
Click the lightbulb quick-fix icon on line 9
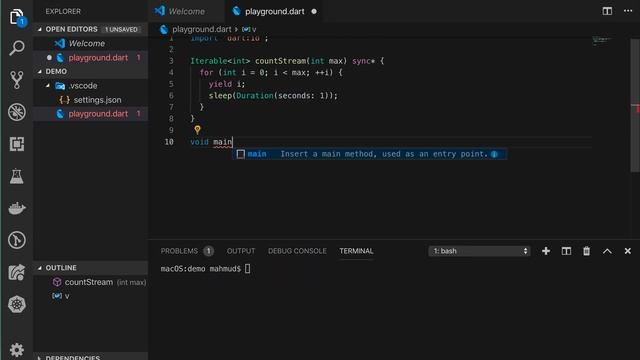click(x=198, y=130)
